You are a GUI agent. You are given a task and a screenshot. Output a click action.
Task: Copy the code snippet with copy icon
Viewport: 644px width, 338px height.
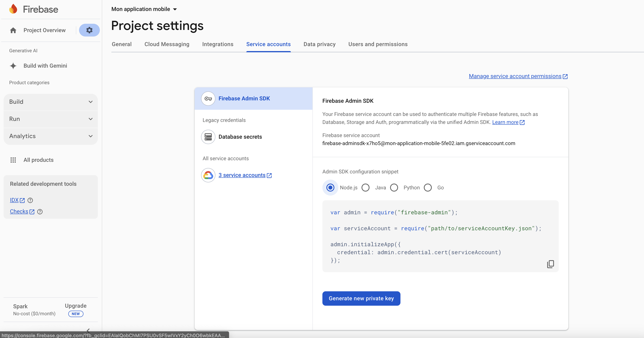click(550, 264)
